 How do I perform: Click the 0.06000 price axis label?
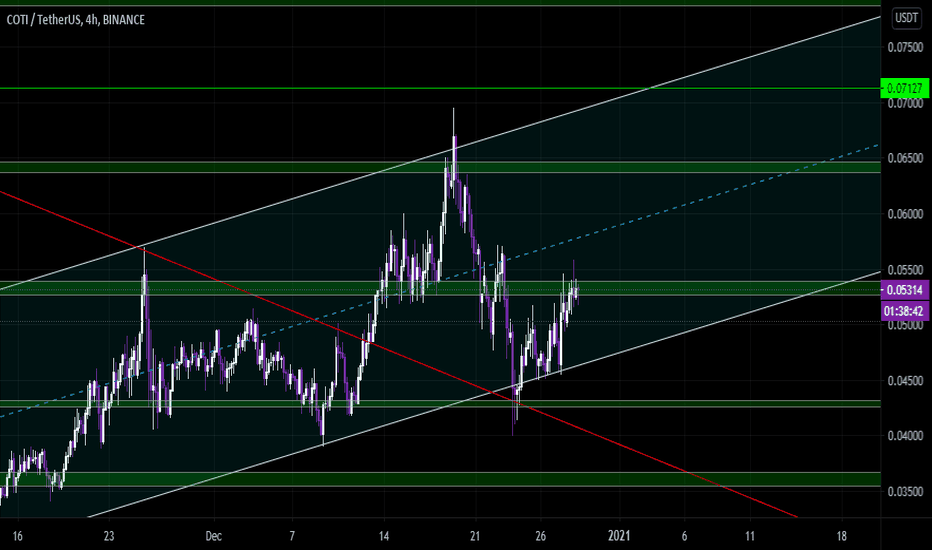coord(905,214)
